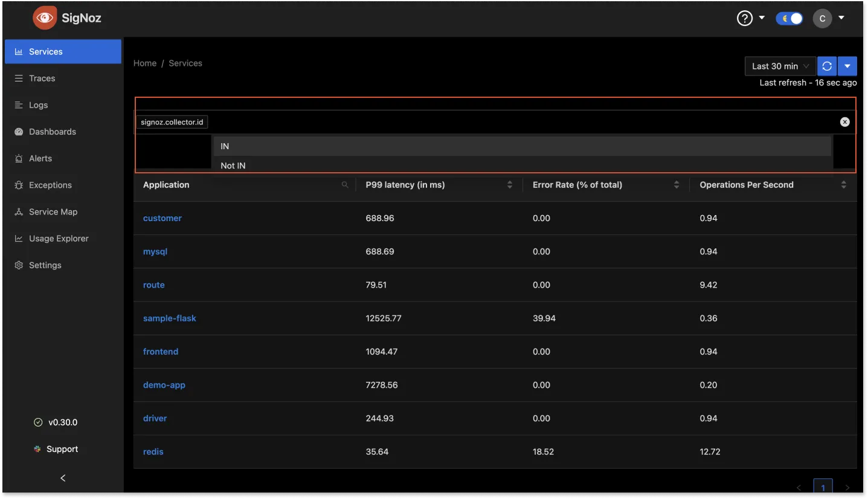Open the route service link
Screen dimensions: 868x499
[x=154, y=285]
